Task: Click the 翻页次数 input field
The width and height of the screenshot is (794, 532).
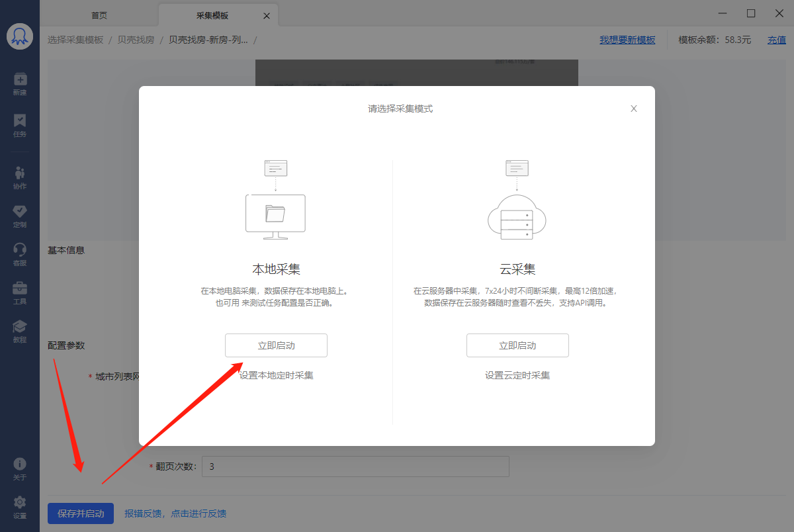Action: tap(355, 466)
